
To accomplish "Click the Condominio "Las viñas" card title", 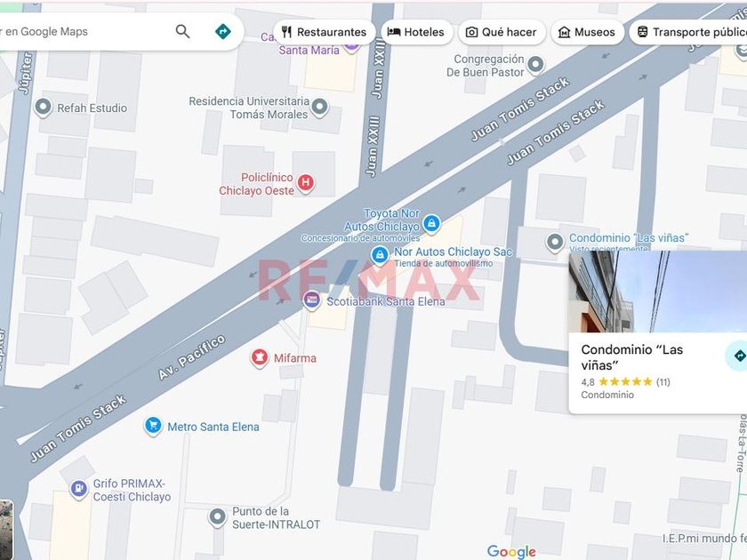I will click(631, 357).
